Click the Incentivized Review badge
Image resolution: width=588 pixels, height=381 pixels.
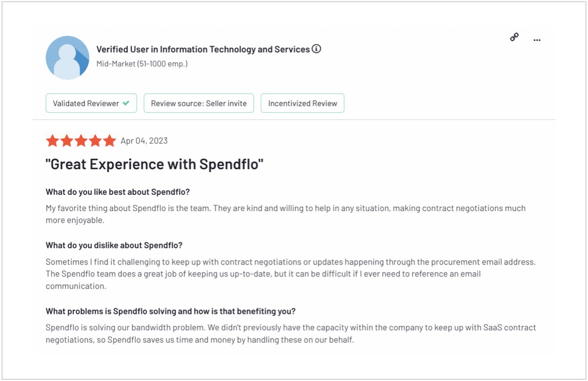302,103
